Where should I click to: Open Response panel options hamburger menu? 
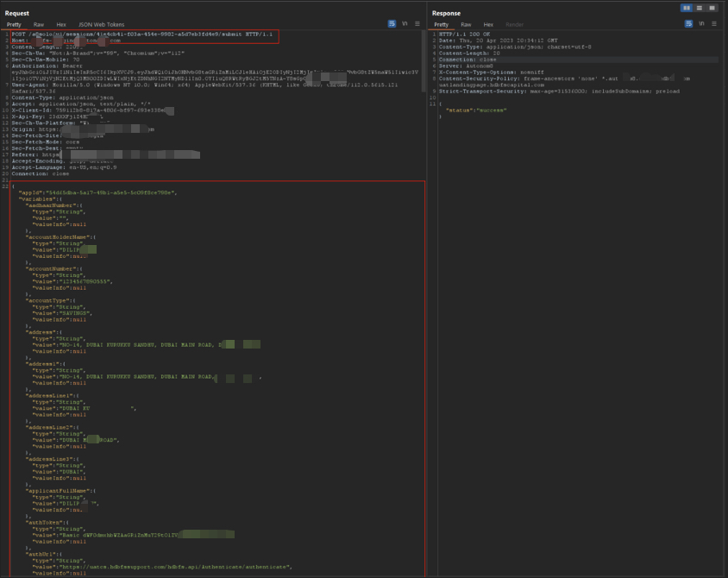(x=714, y=24)
